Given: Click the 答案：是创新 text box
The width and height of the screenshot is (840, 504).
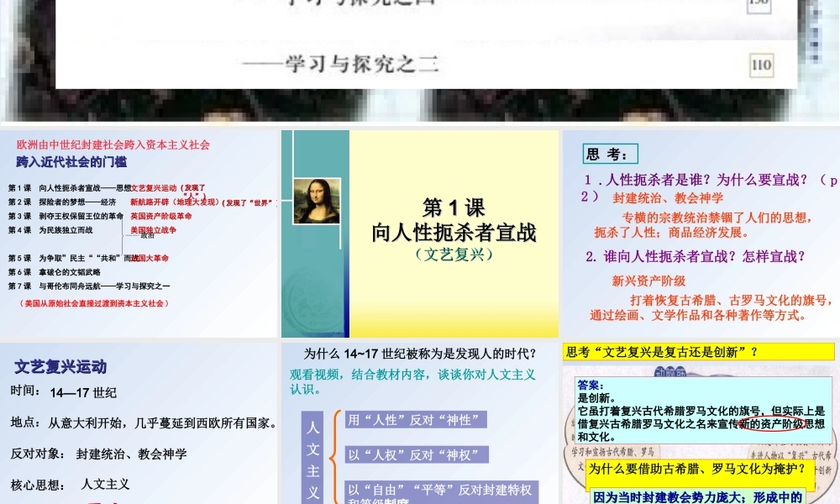Looking at the screenshot, I should click(x=703, y=410).
